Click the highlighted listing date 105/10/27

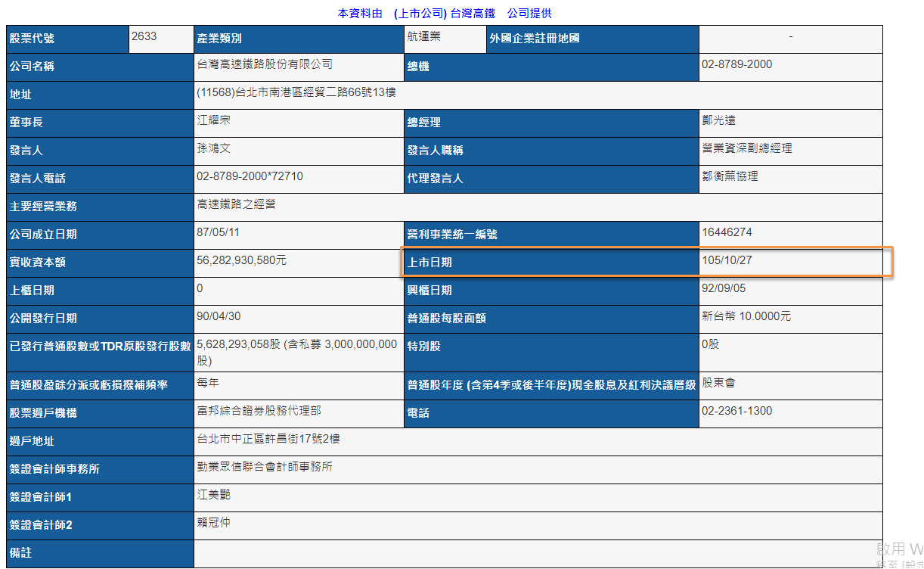[x=727, y=260]
